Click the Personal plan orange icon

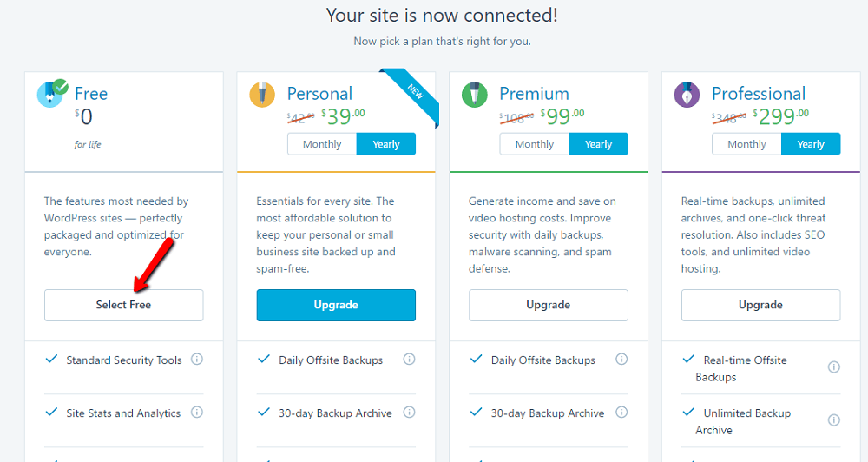tap(262, 95)
